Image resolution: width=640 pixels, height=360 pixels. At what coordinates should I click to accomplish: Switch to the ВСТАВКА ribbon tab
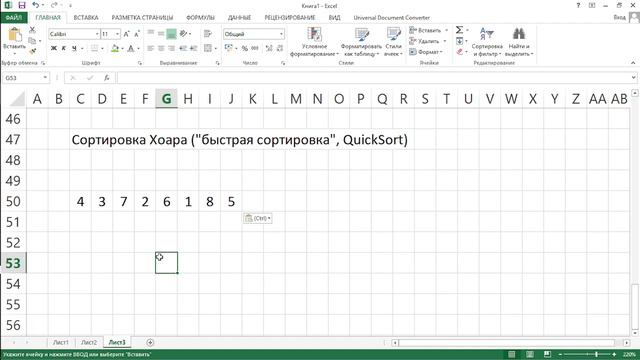pyautogui.click(x=86, y=18)
